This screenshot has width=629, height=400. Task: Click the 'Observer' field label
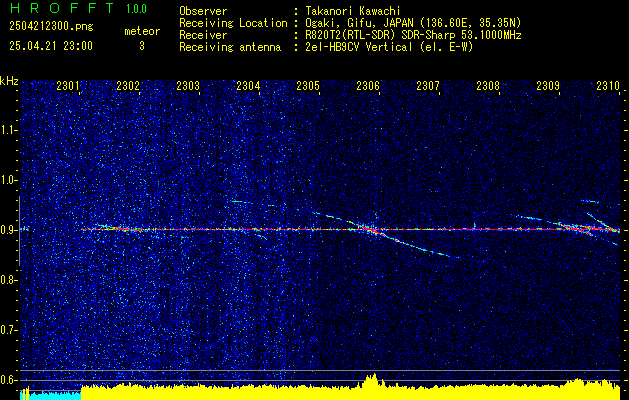203,11
